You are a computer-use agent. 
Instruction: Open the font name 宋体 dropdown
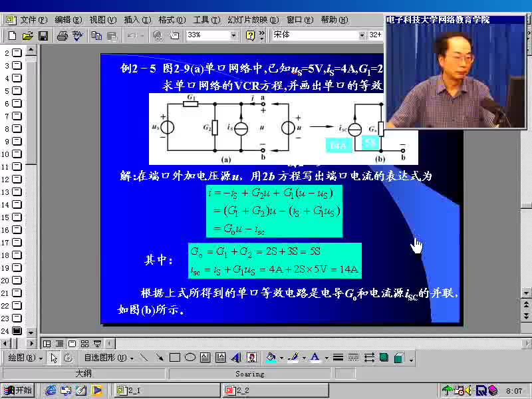click(x=362, y=35)
